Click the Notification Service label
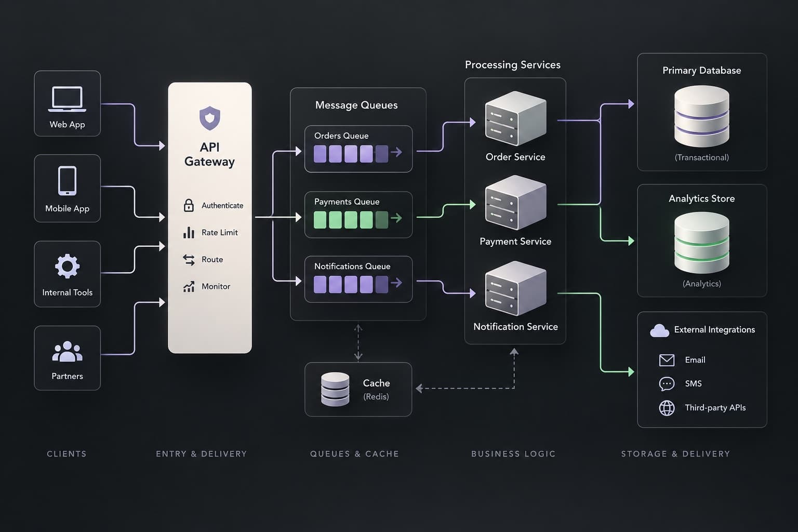The image size is (798, 532). [515, 326]
